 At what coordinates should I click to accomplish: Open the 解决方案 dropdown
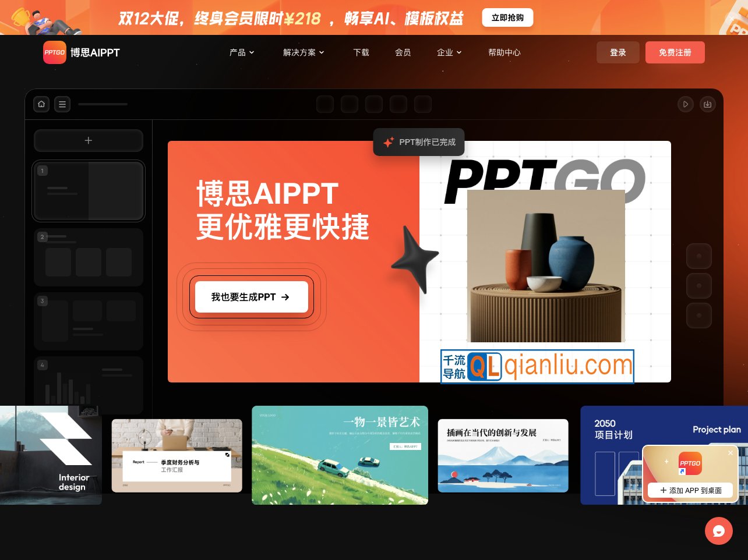click(x=304, y=52)
